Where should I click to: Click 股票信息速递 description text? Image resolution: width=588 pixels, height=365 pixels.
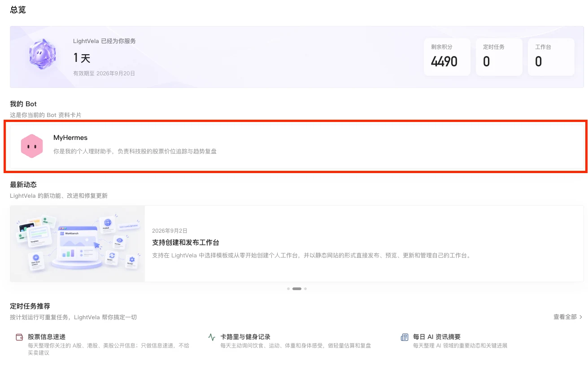point(109,349)
